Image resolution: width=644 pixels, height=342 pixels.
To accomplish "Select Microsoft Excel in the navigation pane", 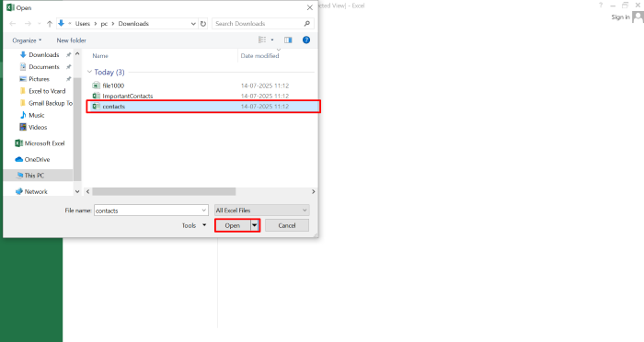I will point(40,143).
